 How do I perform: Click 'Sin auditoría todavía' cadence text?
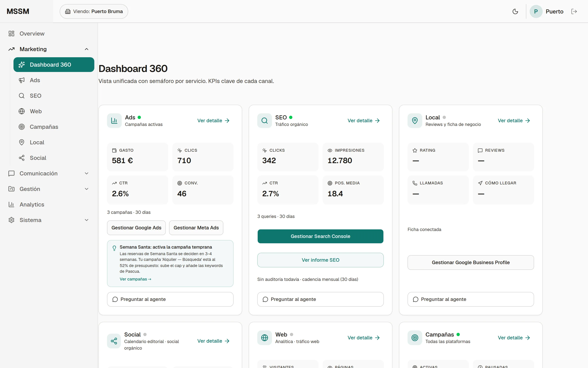(308, 279)
